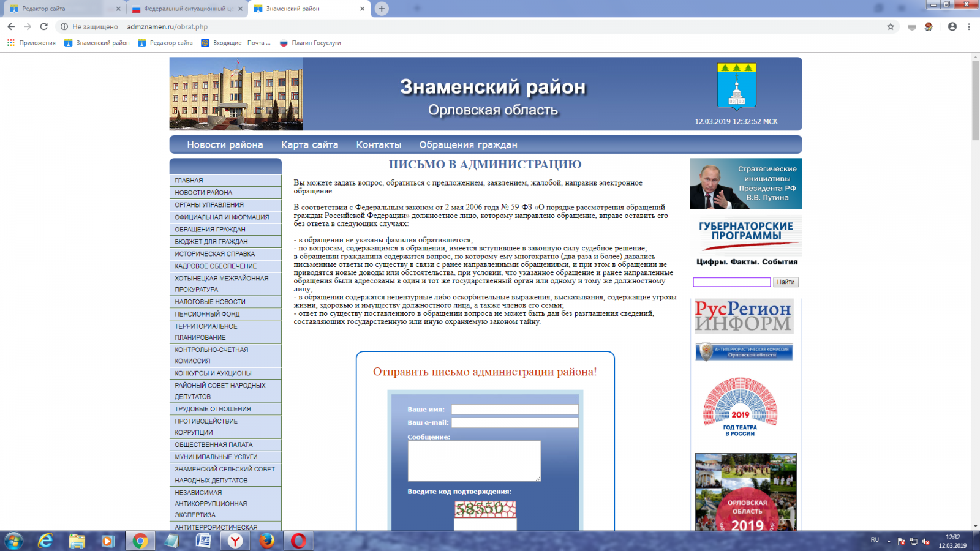980x551 pixels.
Task: Click the site search input field
Action: tap(732, 282)
